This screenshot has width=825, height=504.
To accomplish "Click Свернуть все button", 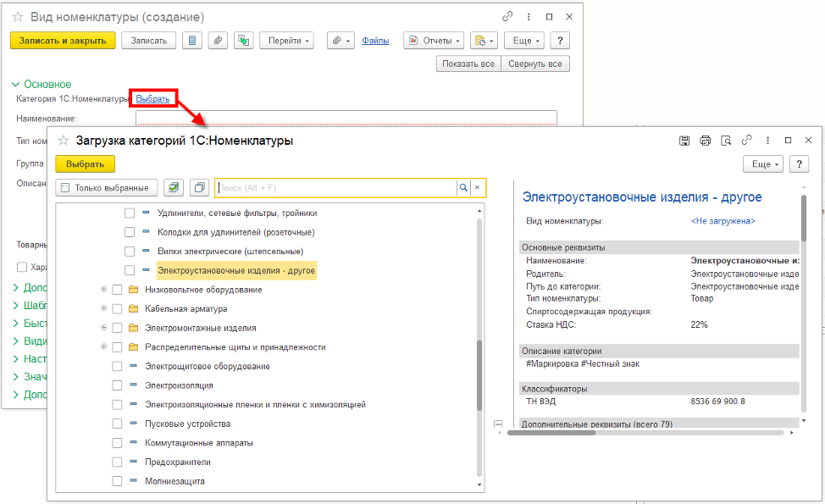I will 535,64.
